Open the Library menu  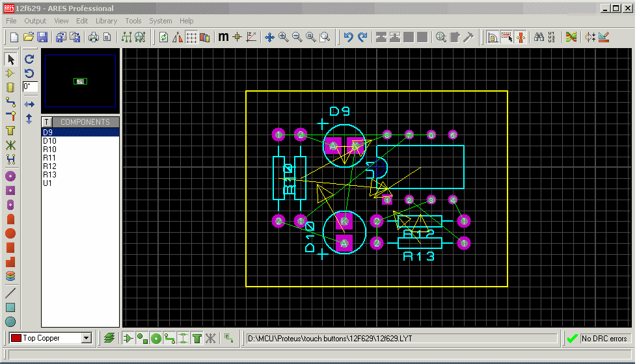(x=106, y=21)
